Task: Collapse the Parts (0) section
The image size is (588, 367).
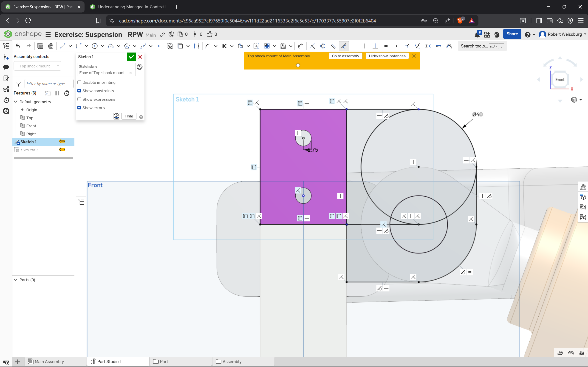Action: click(16, 280)
